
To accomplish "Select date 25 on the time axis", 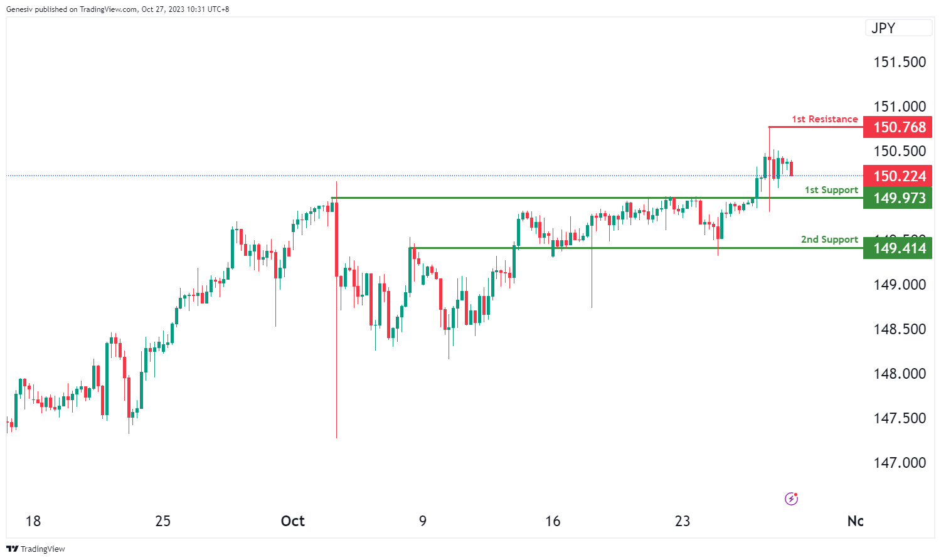I will (162, 521).
